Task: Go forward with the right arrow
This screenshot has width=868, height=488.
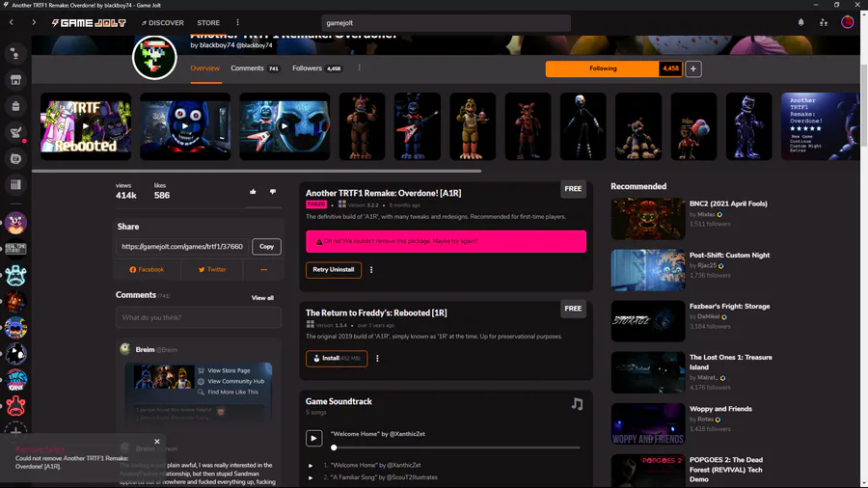Action: (34, 23)
